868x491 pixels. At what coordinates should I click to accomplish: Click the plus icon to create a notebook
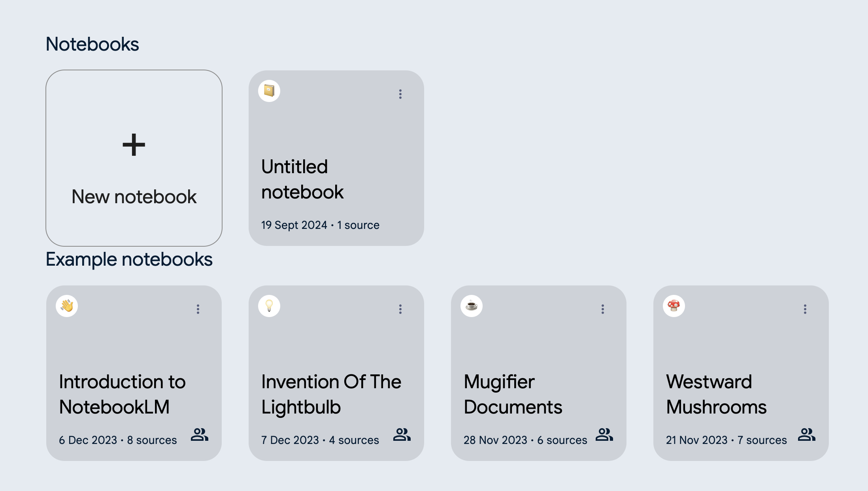coord(134,145)
